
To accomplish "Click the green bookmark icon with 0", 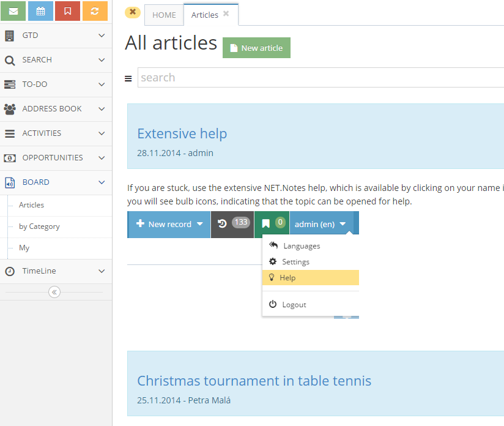I will (266, 223).
